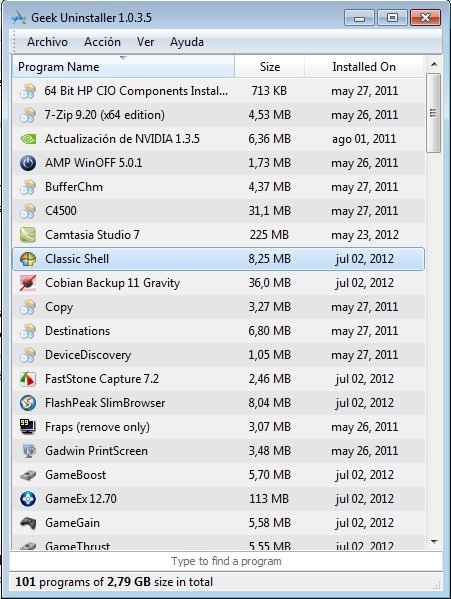Select '7-Zip 9.20 (x64 edition)' entry
Viewport: 451px width, 599px height.
coord(105,115)
